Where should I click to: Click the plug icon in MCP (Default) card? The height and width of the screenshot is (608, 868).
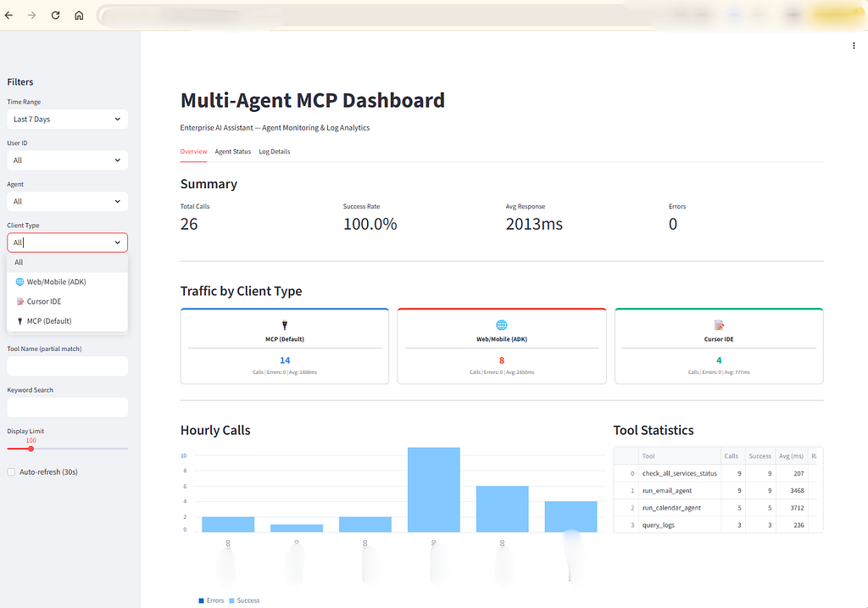pos(285,325)
